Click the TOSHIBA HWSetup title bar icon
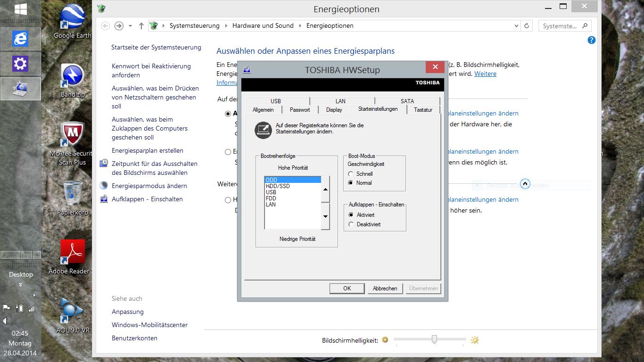644x362 pixels. pos(247,70)
